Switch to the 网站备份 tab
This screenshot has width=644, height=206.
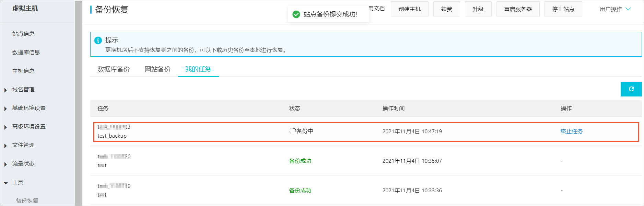click(x=157, y=69)
